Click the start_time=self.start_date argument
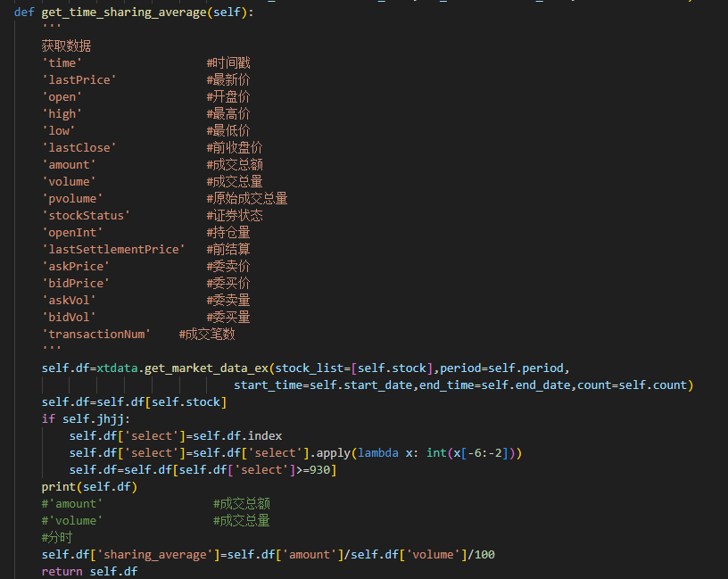728x579 pixels. [x=323, y=385]
